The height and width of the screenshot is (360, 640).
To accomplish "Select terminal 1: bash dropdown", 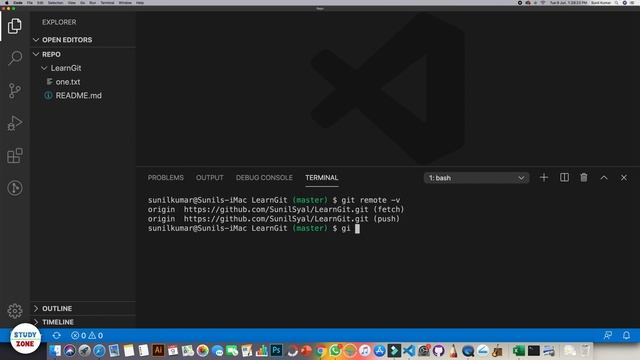I will click(x=476, y=178).
